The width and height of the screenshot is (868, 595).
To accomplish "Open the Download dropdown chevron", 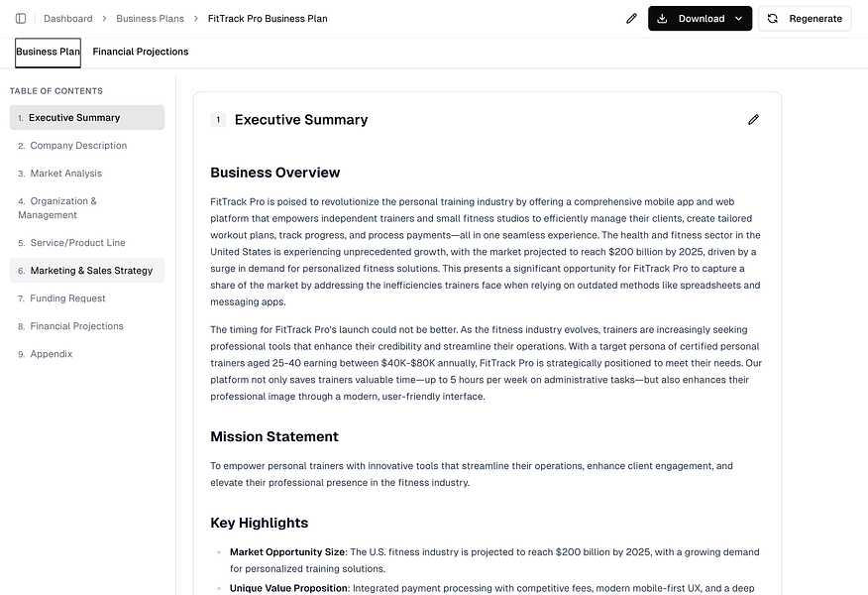I will (738, 18).
